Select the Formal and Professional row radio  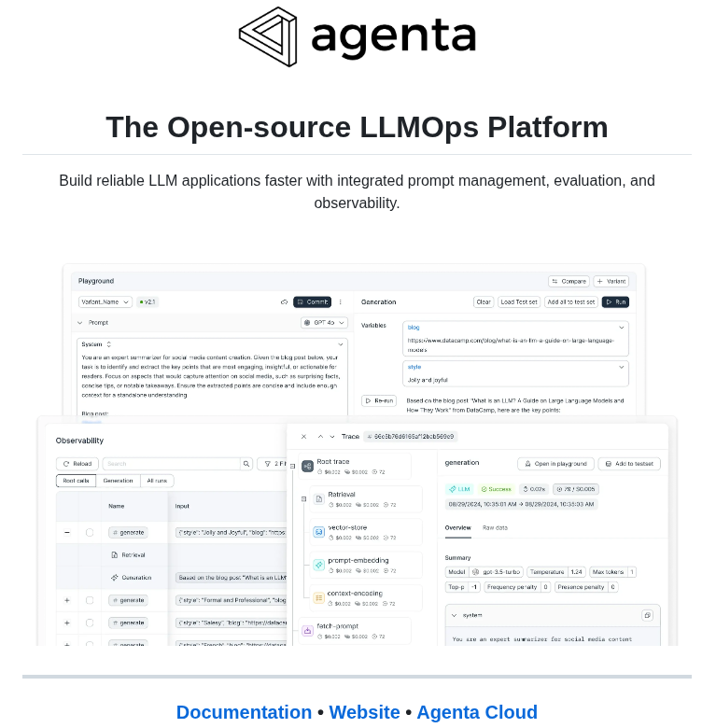pyautogui.click(x=90, y=600)
